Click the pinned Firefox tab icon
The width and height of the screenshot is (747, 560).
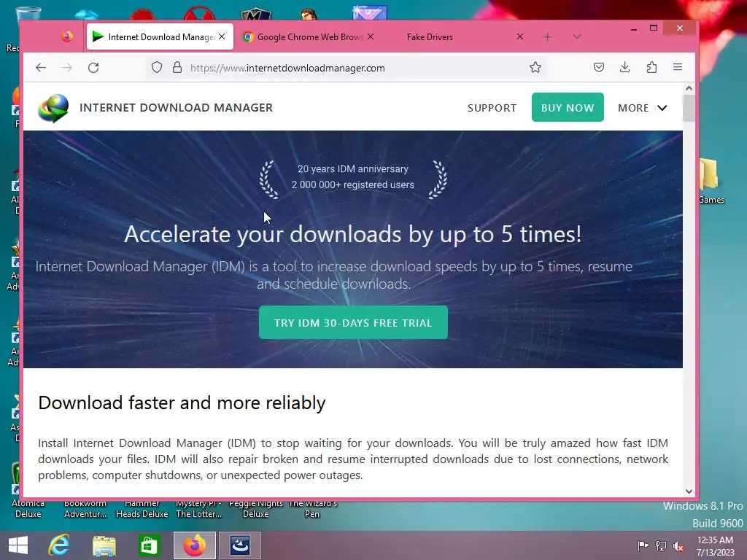(67, 36)
